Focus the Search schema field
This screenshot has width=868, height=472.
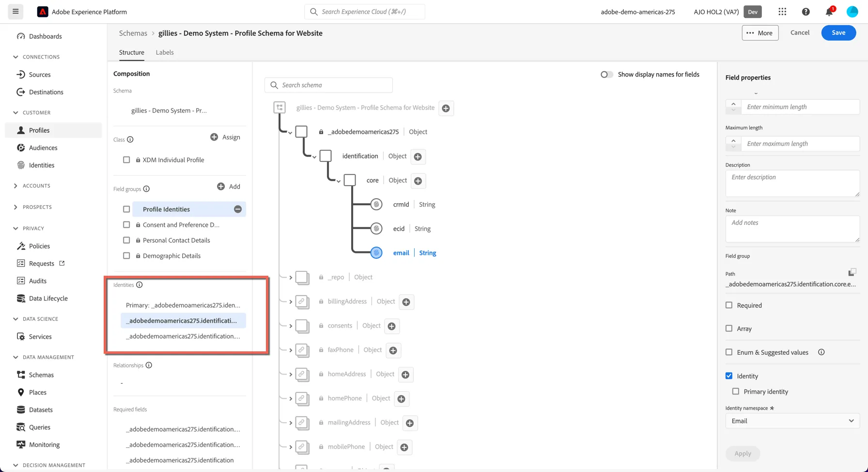[328, 85]
